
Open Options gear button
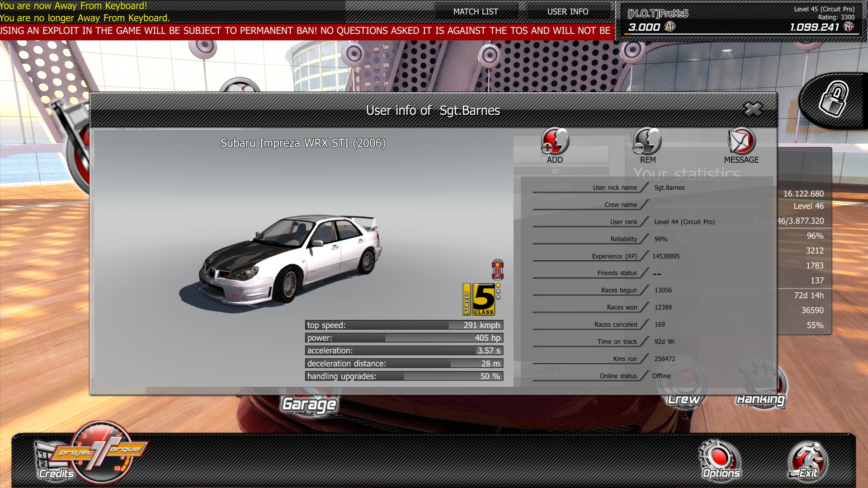721,460
